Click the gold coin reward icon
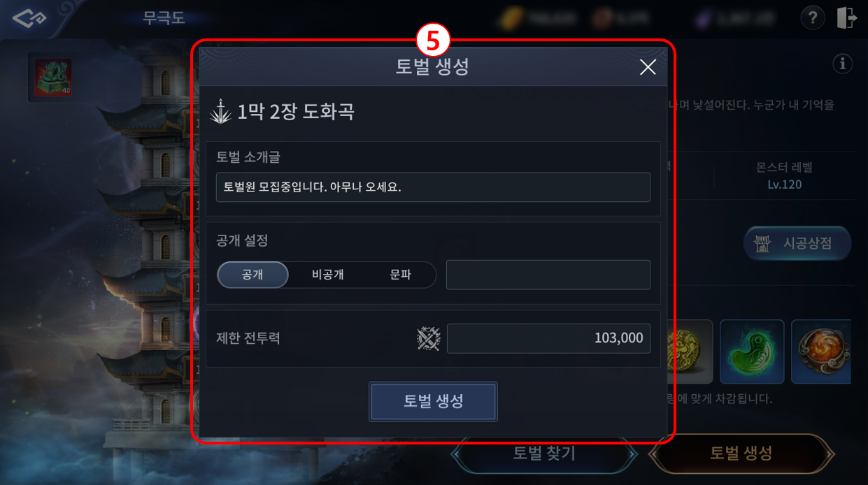868x485 pixels. (x=690, y=352)
